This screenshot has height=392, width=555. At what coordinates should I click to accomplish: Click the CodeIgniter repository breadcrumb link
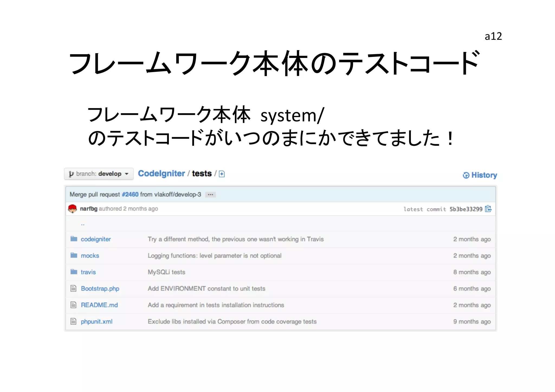(x=161, y=173)
